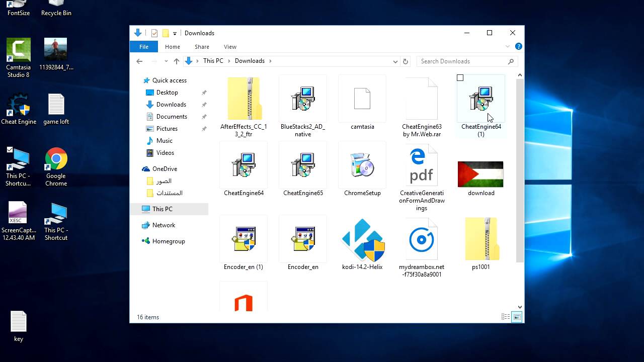
Task: Select the CreativeGenerationFormAndDrawings PDF file
Action: [x=422, y=164]
